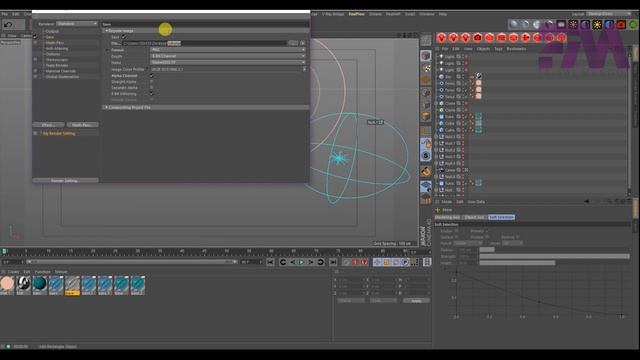Select the black-and-white swirl material thumbnail
This screenshot has height=360, width=640.
23,284
